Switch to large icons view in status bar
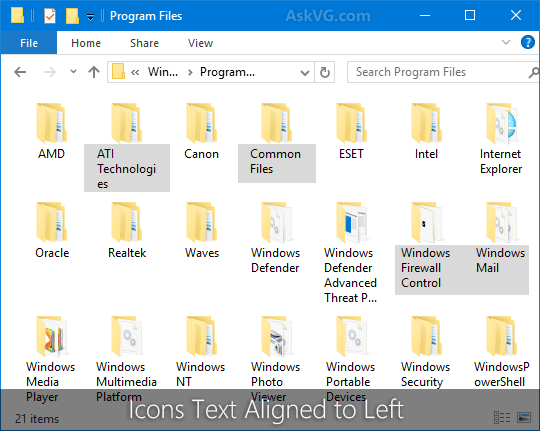 pos(524,417)
